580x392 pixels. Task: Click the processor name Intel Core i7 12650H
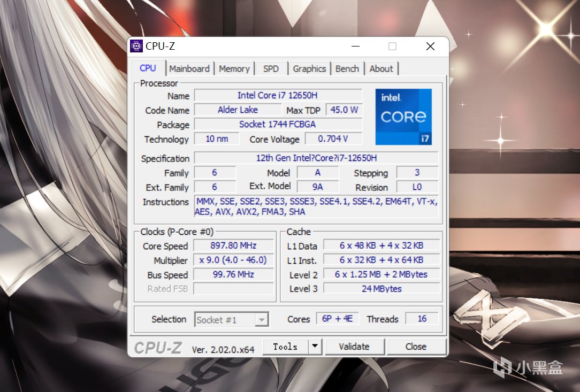click(278, 95)
